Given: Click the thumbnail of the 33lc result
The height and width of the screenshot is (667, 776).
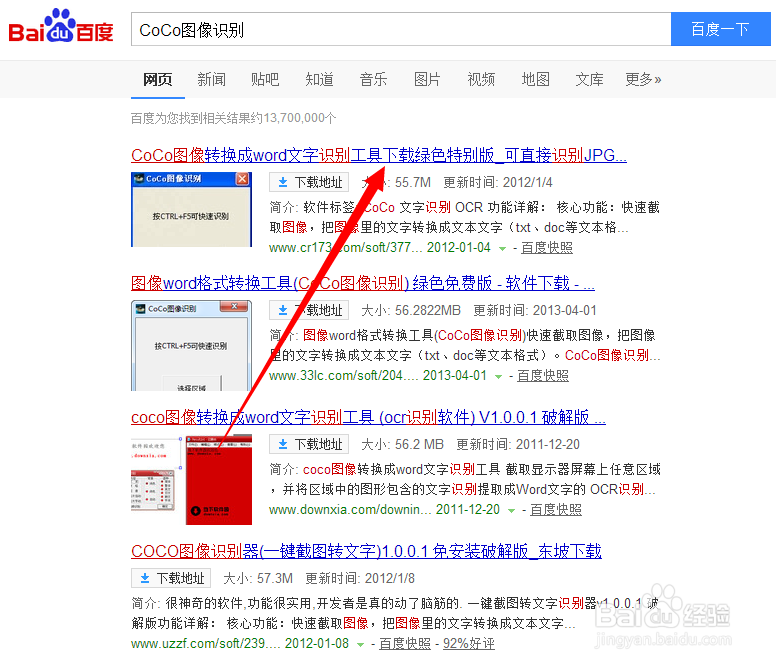Looking at the screenshot, I should point(192,345).
